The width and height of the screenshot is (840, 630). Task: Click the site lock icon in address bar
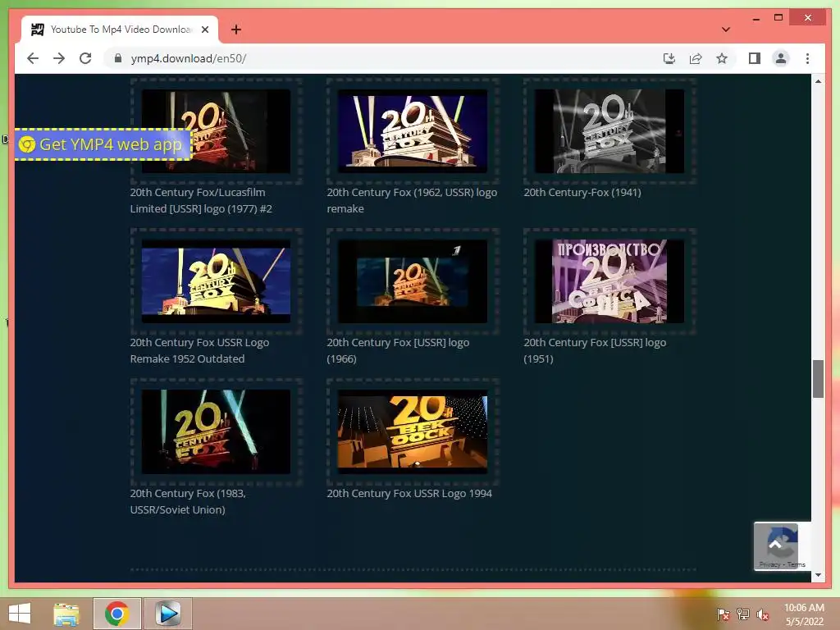pyautogui.click(x=118, y=58)
